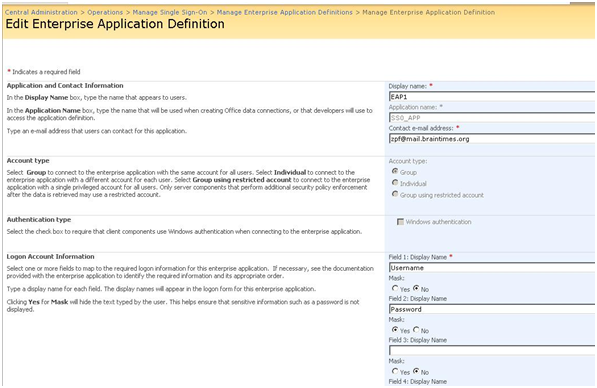Click Field 2 Display Name box with Password
The image size is (597, 388).
492,309
